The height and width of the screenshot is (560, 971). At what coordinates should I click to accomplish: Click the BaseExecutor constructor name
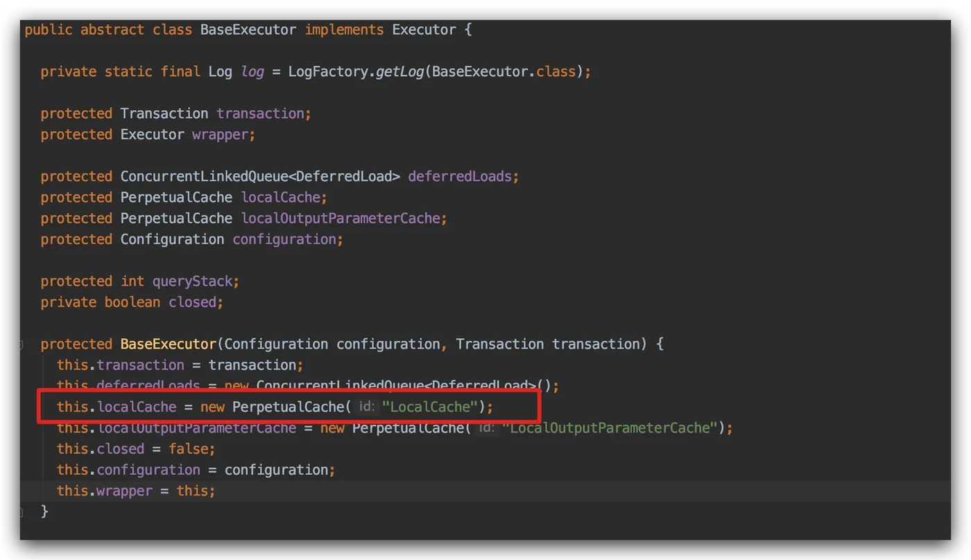click(169, 344)
